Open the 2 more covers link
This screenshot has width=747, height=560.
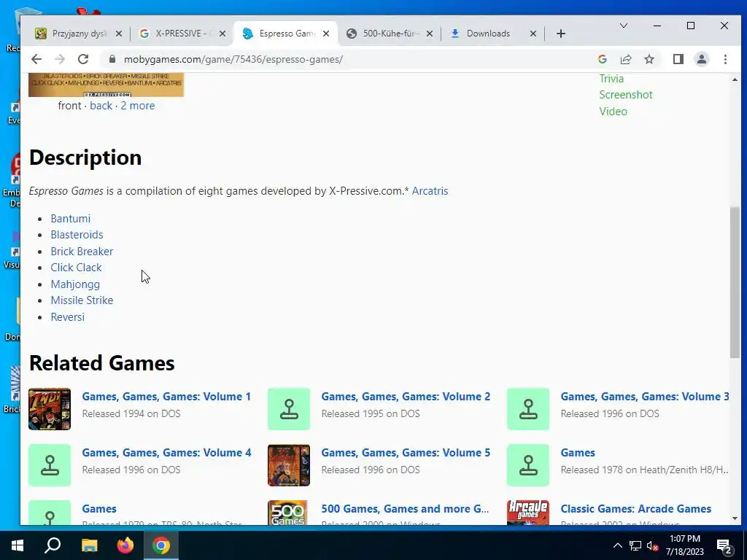click(138, 106)
